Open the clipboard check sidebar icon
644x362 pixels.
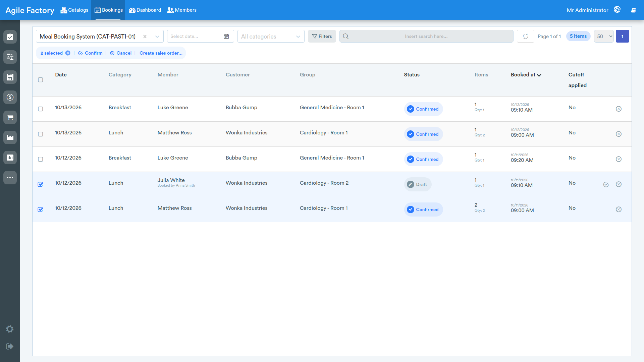[x=10, y=37]
